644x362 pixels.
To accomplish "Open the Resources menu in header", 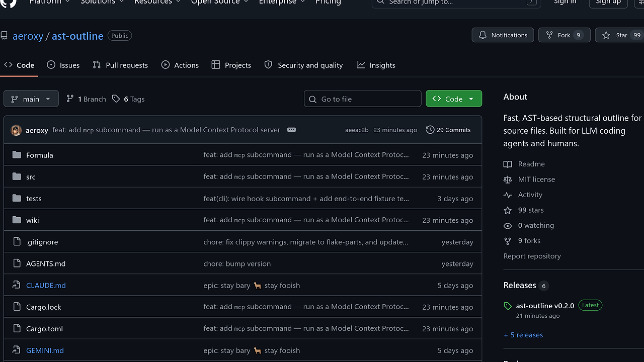I will click(x=157, y=2).
